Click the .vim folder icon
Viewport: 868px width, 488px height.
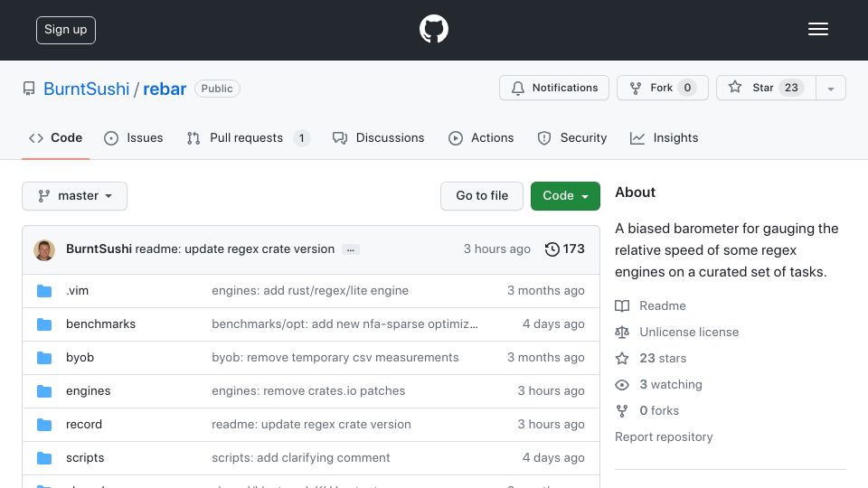pyautogui.click(x=44, y=291)
